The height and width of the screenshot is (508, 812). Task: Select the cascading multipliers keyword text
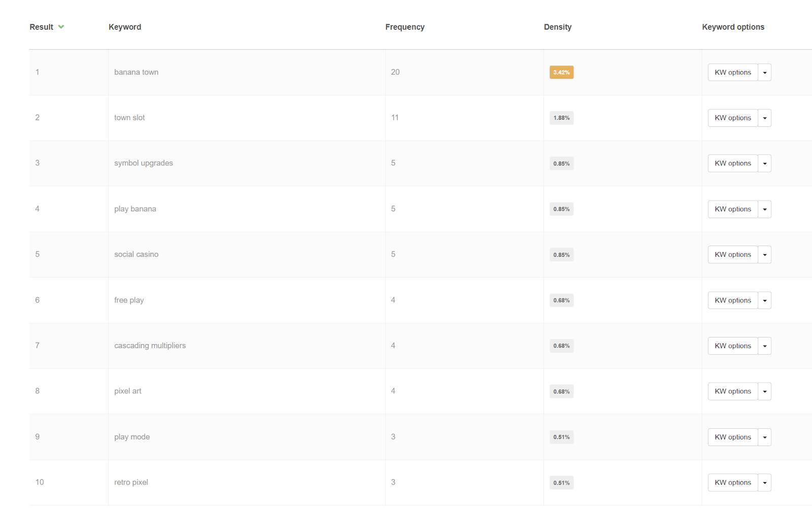[150, 346]
